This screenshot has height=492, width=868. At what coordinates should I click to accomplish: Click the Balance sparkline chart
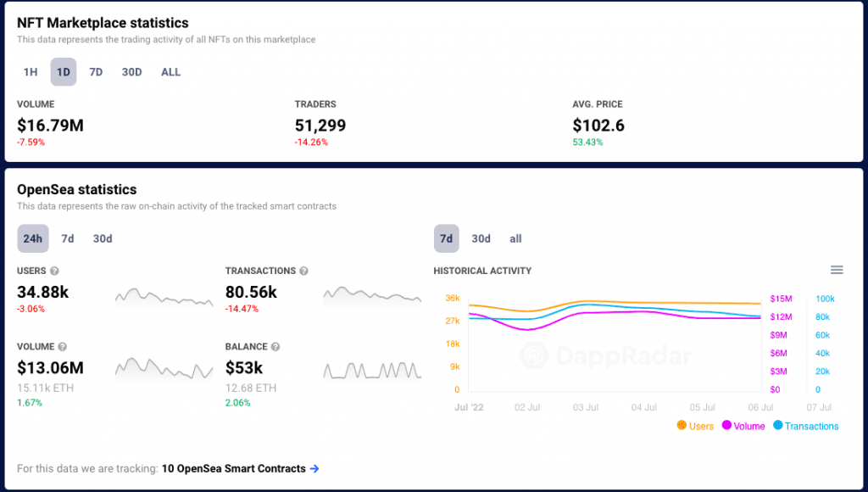(x=372, y=370)
